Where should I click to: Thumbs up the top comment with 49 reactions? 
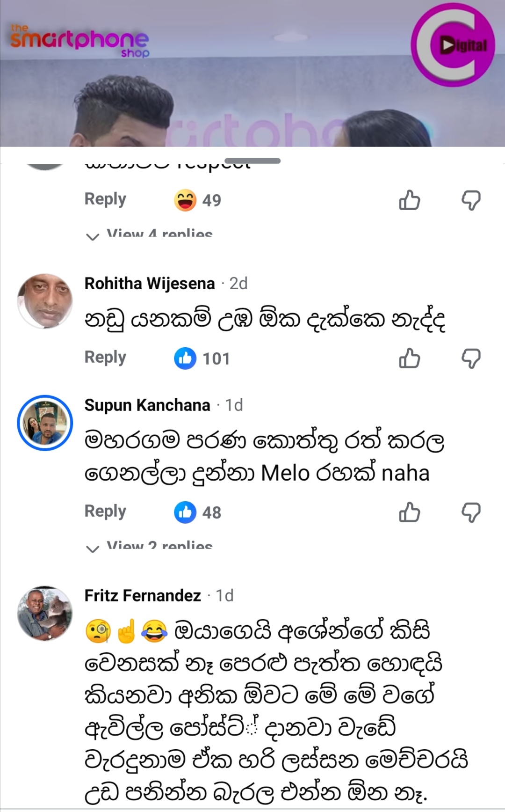click(409, 200)
